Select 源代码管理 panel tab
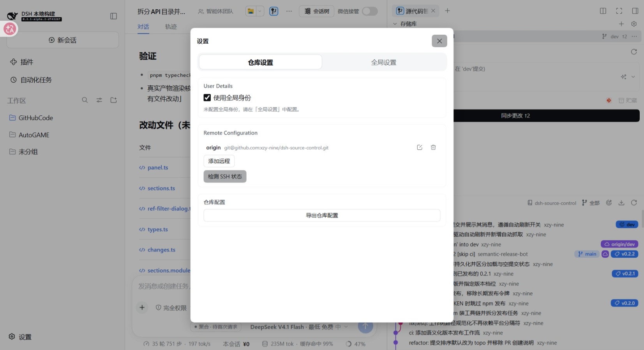This screenshot has width=644, height=350. [x=412, y=11]
